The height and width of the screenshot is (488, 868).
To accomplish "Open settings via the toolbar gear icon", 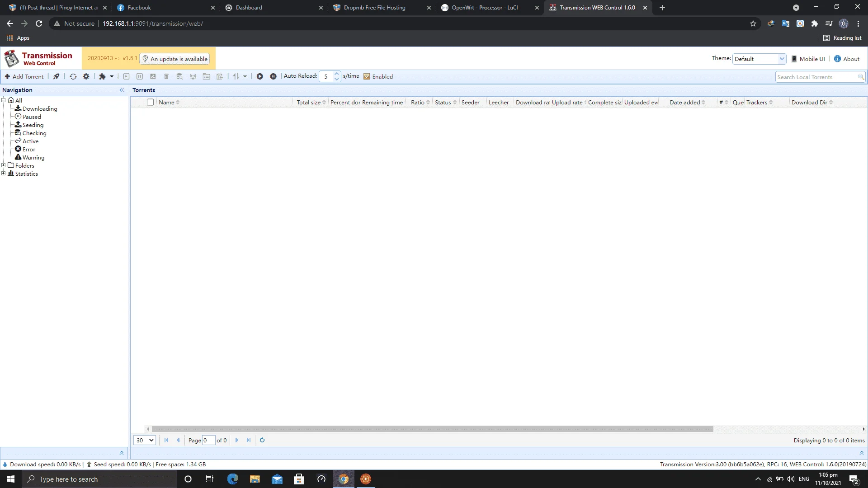I will (x=86, y=76).
